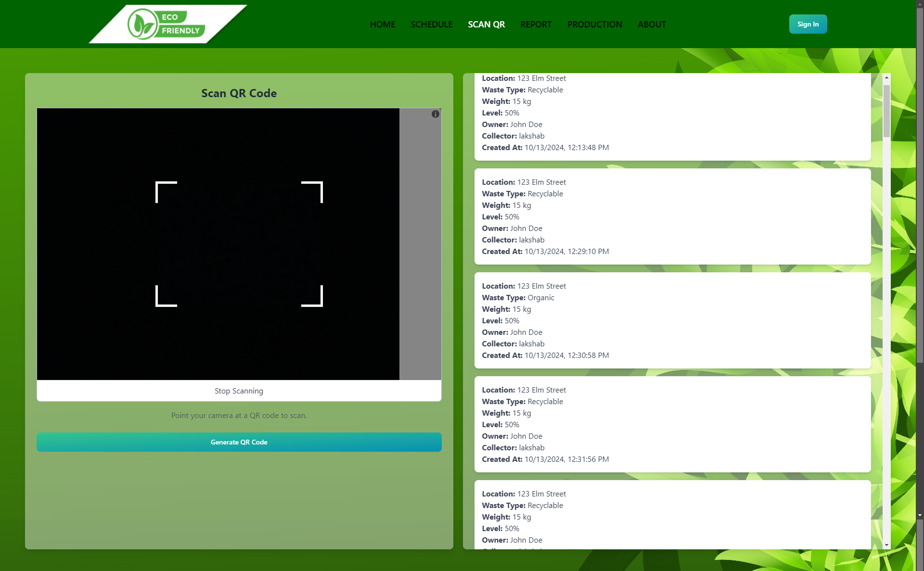This screenshot has height=571, width=924.
Task: Click the Generate QR Code button
Action: [x=239, y=442]
